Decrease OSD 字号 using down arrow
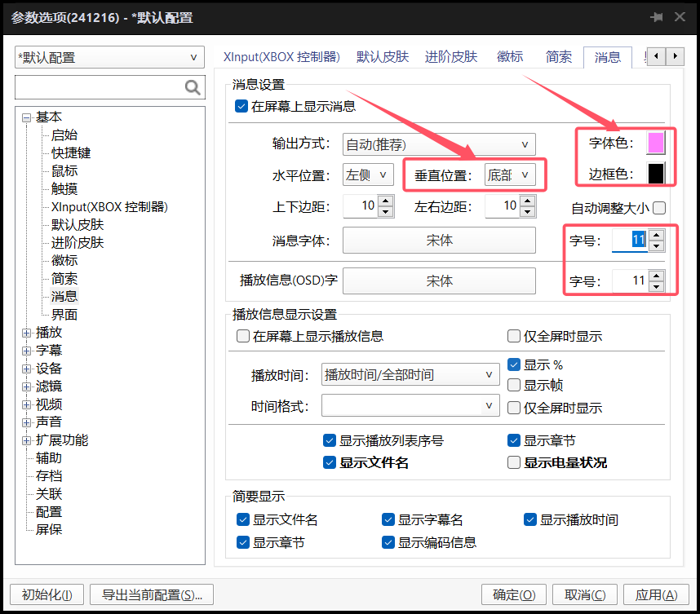This screenshot has height=614, width=700. [657, 287]
